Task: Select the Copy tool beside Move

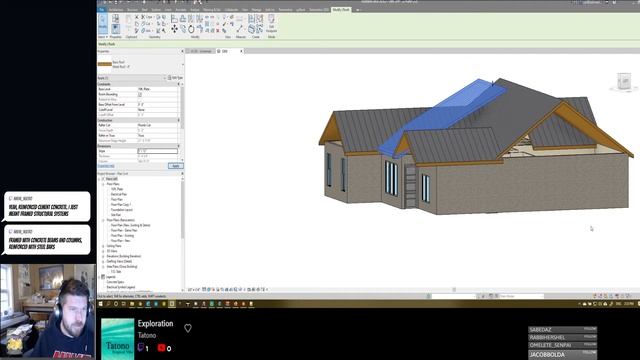Action: pos(183,29)
